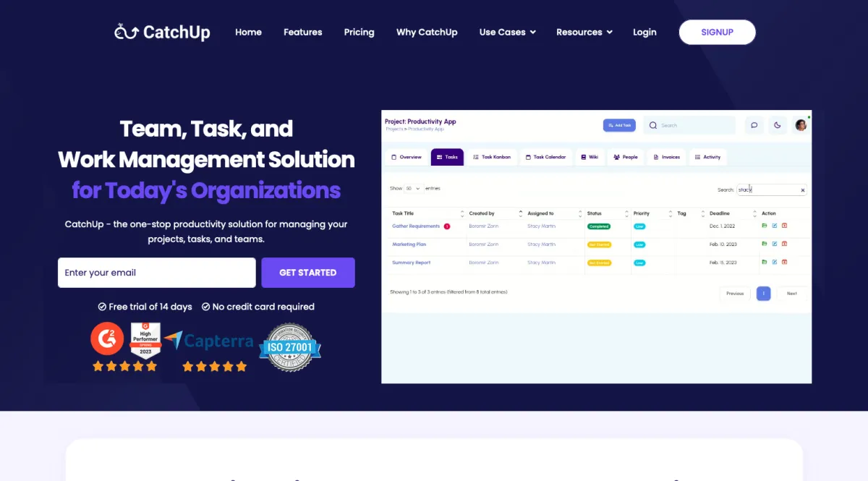Focus the Enter your email field
The image size is (868, 481).
coord(157,273)
